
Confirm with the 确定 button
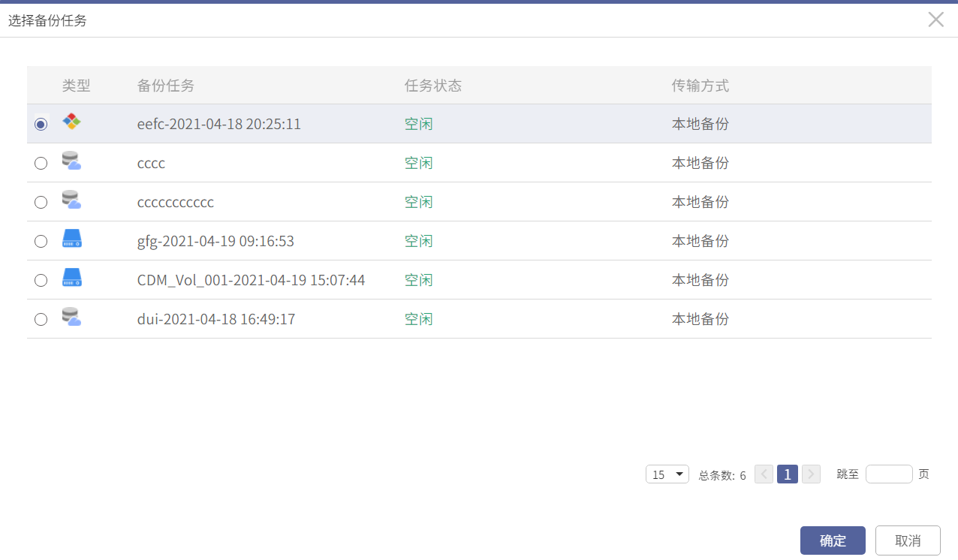[833, 540]
